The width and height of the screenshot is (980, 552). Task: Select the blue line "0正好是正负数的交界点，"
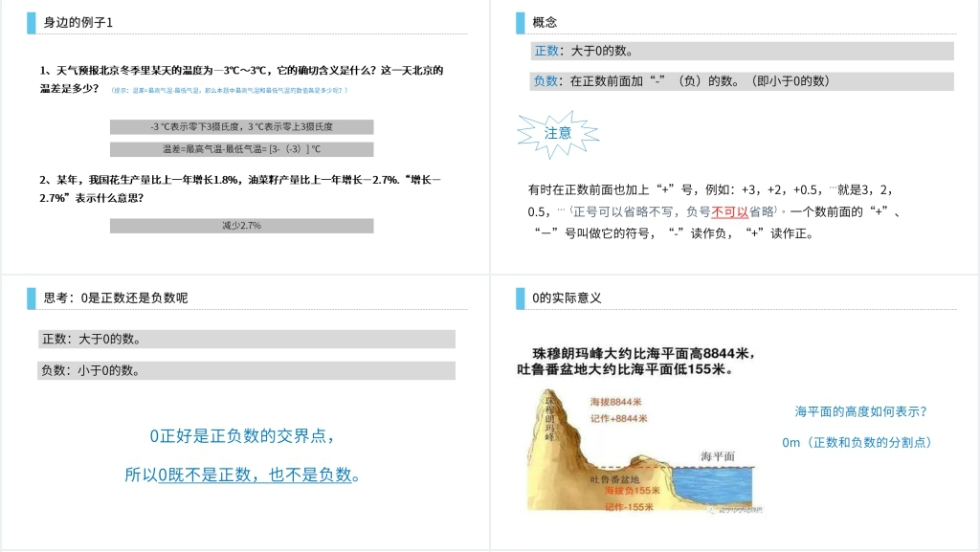point(242,436)
